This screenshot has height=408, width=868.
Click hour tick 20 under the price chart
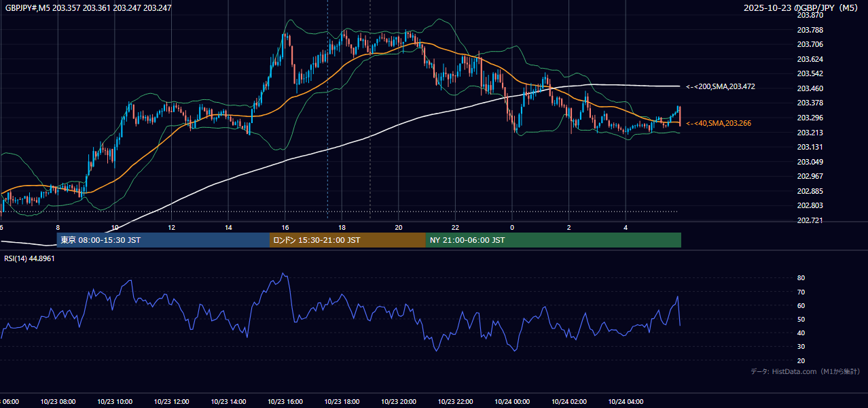(399, 227)
